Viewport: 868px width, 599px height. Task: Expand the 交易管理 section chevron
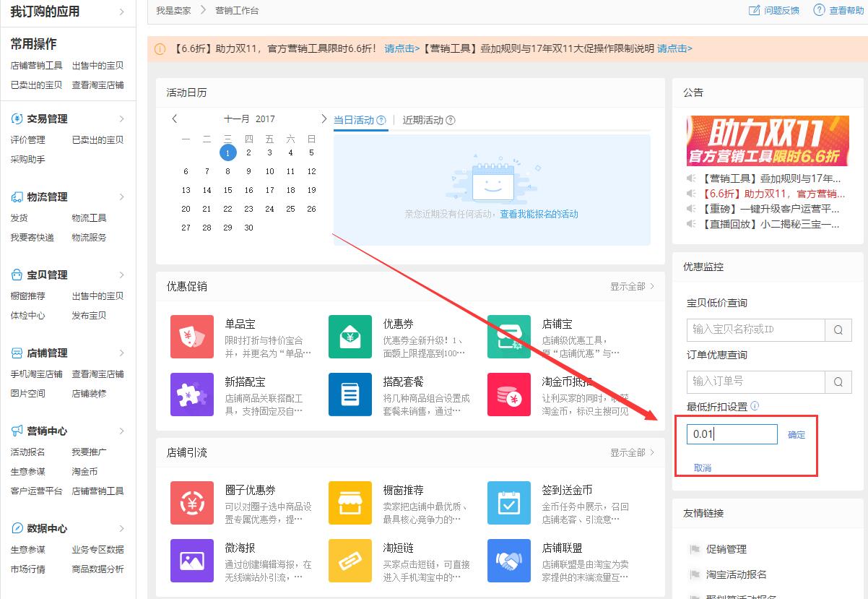coord(121,118)
